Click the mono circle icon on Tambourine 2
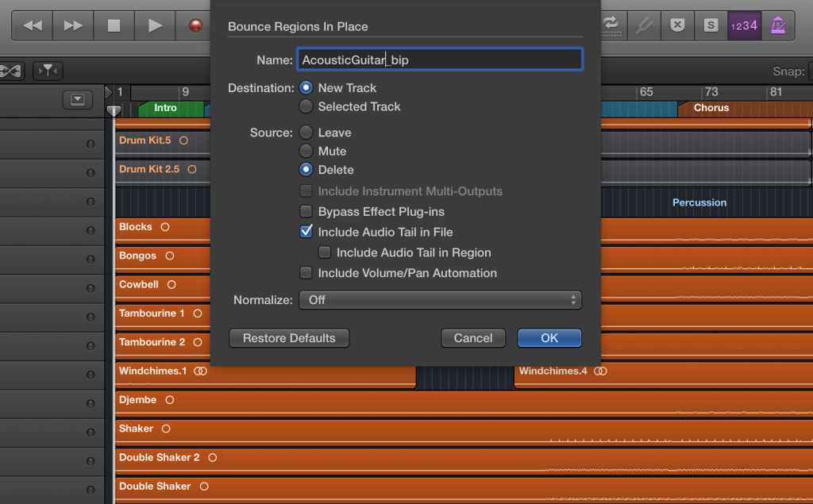 [x=198, y=342]
